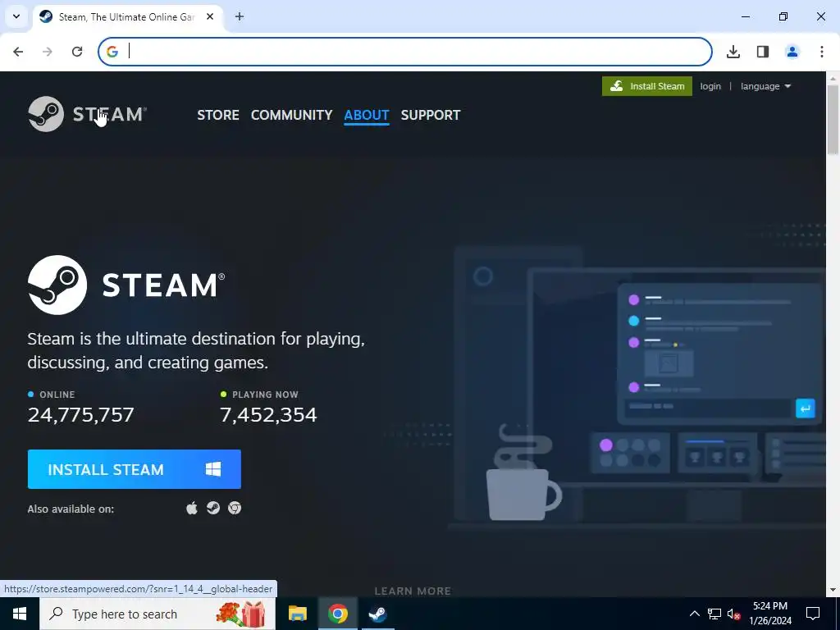
Task: Select the SteamOS download icon
Action: [213, 508]
